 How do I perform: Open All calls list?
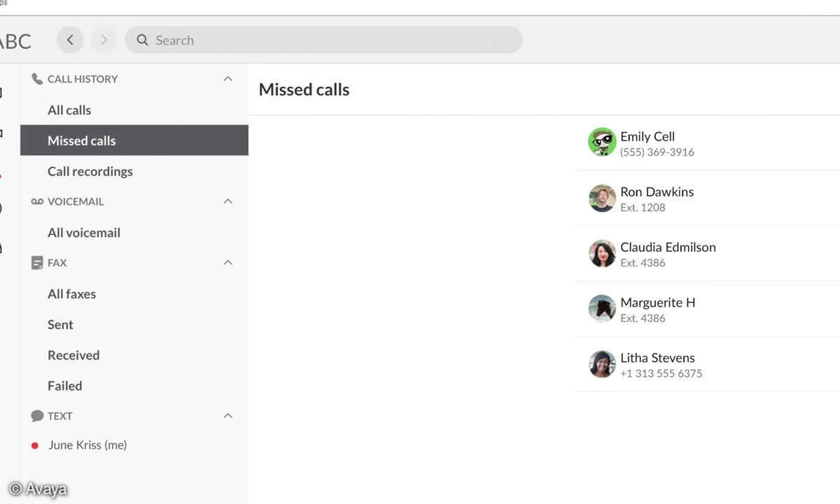134,110
